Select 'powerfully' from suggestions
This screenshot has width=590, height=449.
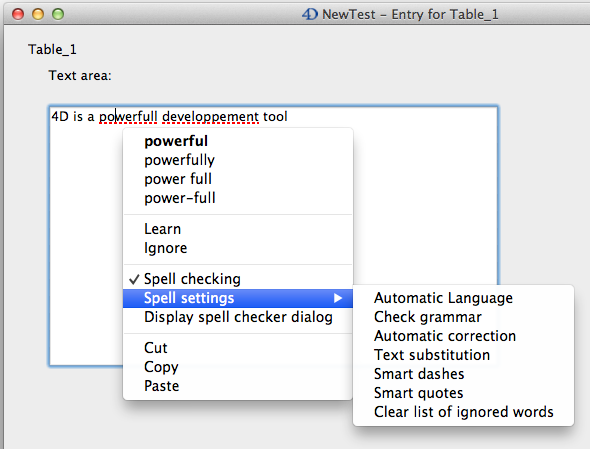click(238, 160)
